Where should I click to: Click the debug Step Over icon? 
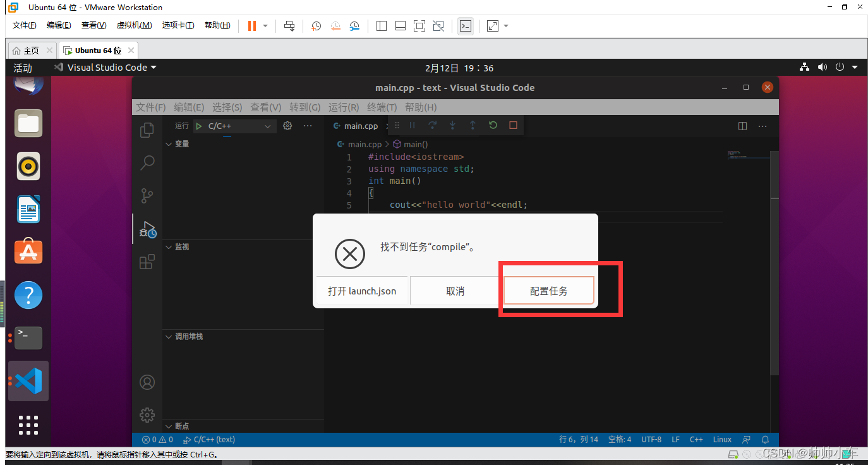[x=433, y=125]
